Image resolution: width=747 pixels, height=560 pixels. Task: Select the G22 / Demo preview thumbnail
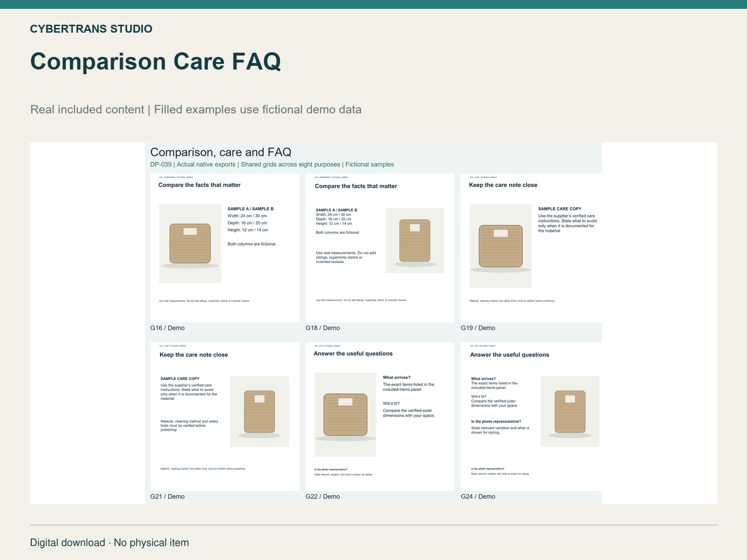pyautogui.click(x=380, y=416)
